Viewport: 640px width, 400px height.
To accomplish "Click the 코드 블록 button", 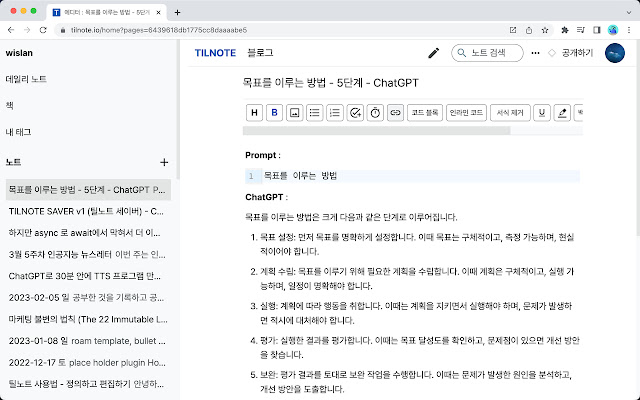I will [425, 113].
